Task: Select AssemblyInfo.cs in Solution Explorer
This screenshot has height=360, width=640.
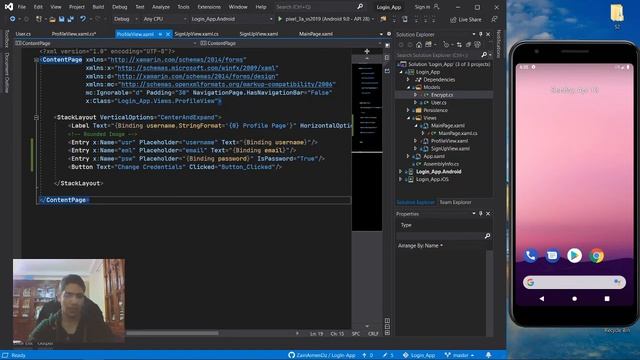Action: pos(440,164)
